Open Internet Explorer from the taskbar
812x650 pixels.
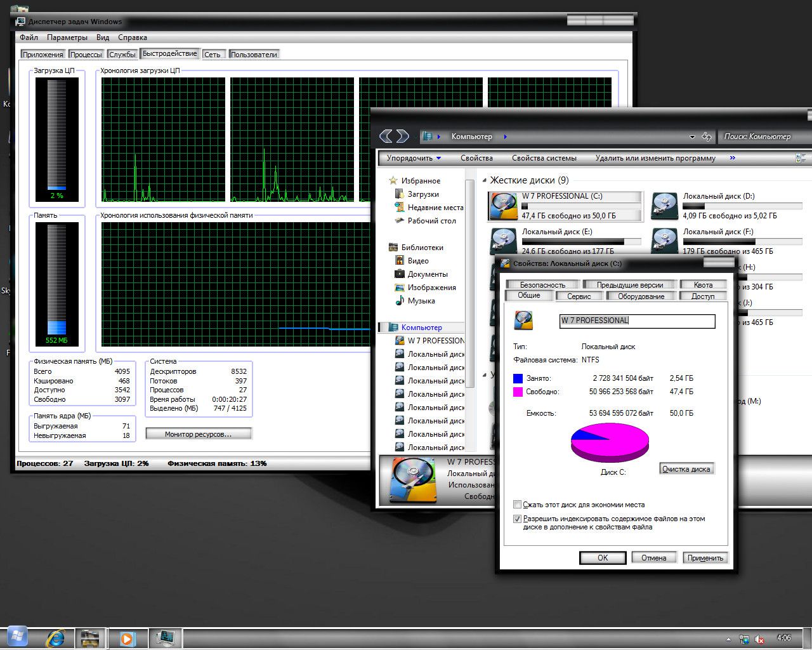coord(56,637)
